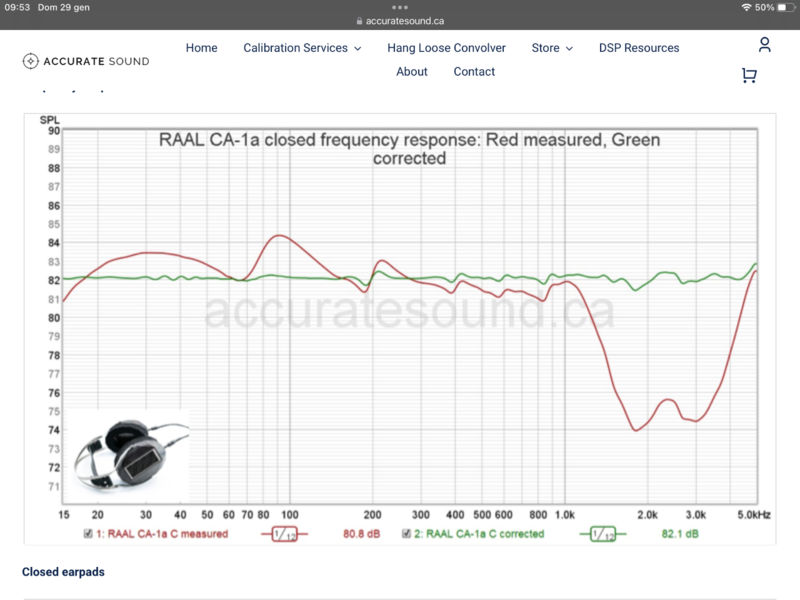
Task: Expand the Calibration Services dropdown
Action: (x=301, y=48)
